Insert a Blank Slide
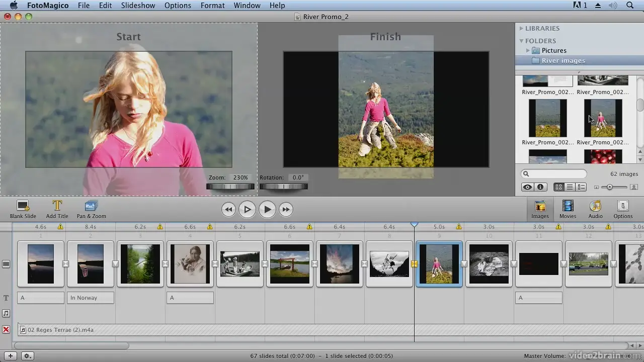 23,209
